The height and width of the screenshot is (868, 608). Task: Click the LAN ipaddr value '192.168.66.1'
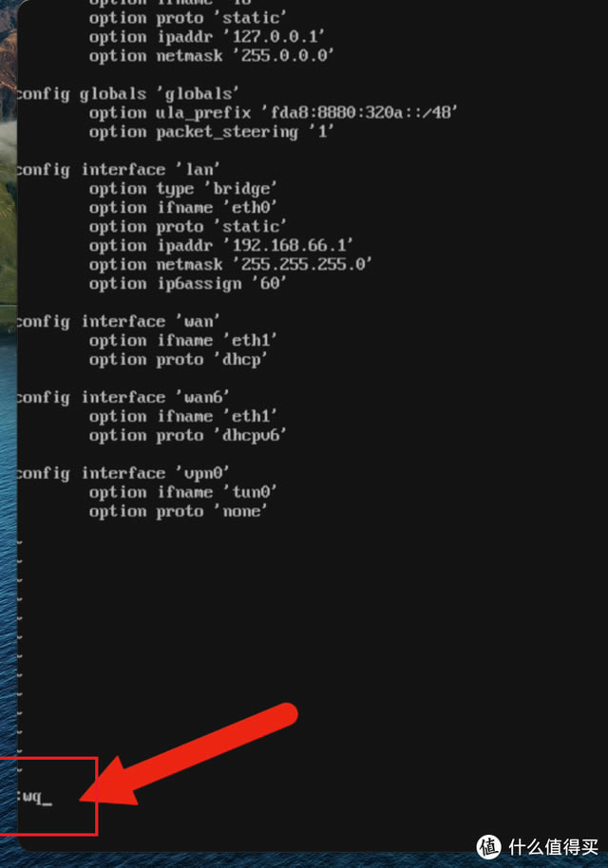click(288, 245)
